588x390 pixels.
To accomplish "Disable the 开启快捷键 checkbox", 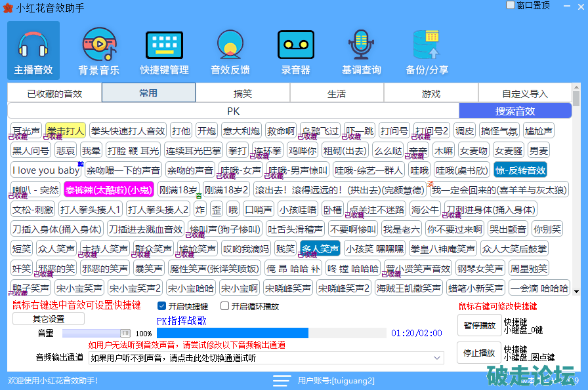I will click(162, 306).
